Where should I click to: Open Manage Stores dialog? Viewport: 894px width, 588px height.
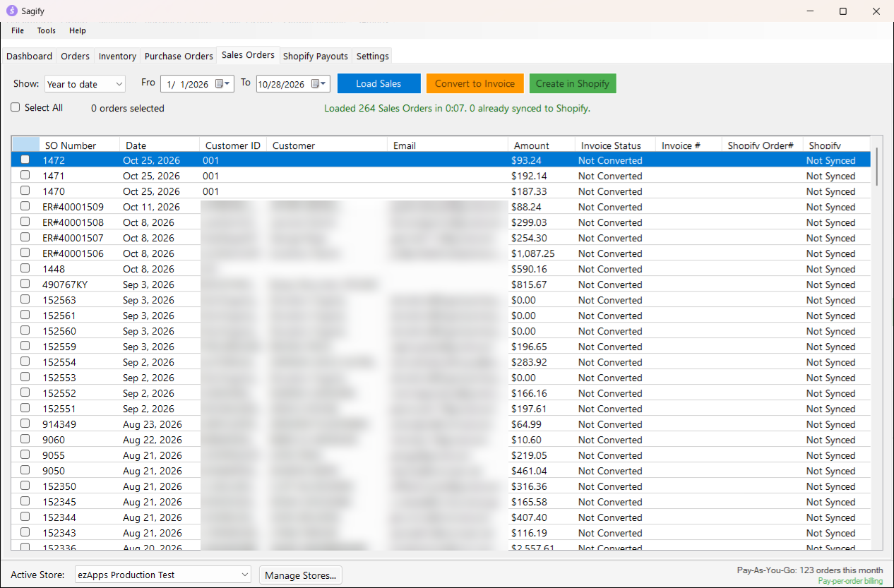coord(300,575)
